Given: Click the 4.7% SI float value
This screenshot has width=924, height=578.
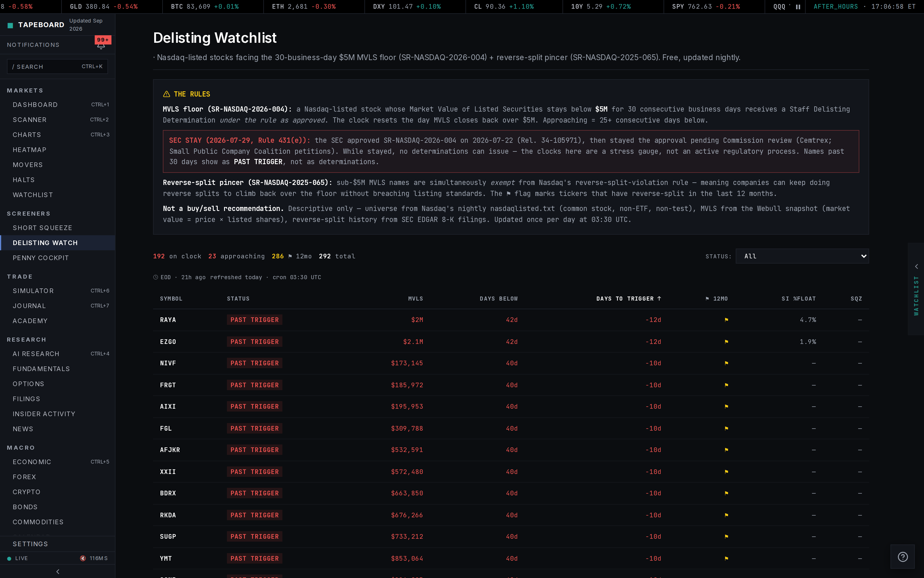Looking at the screenshot, I should click(x=808, y=320).
